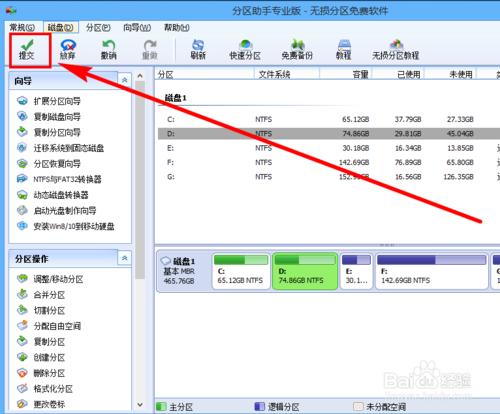The height and width of the screenshot is (414, 500).
Task: Select the C: partition row in list
Action: coord(329,119)
